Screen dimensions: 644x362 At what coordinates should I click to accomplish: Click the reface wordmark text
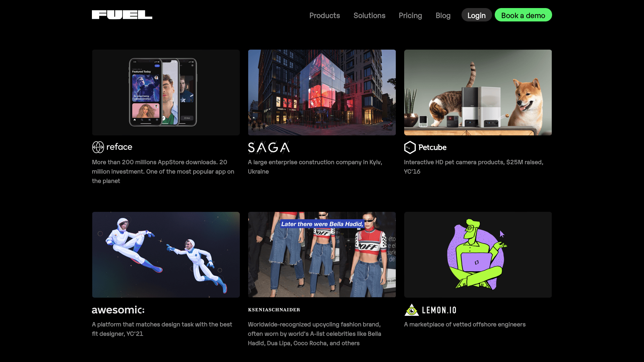(119, 147)
